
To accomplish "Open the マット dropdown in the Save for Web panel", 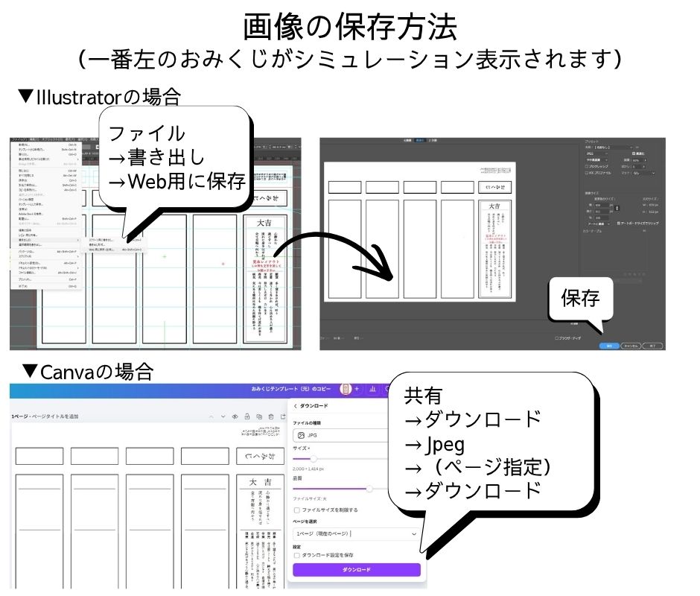I will (640, 173).
